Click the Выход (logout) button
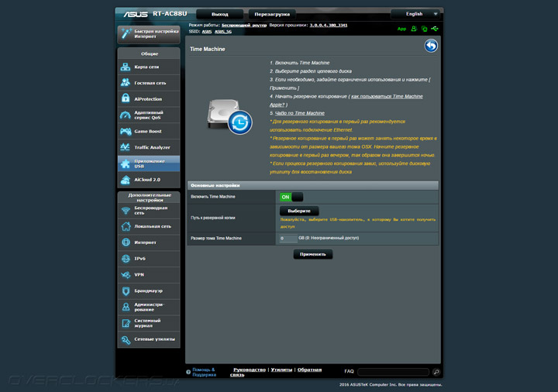 pyautogui.click(x=219, y=14)
